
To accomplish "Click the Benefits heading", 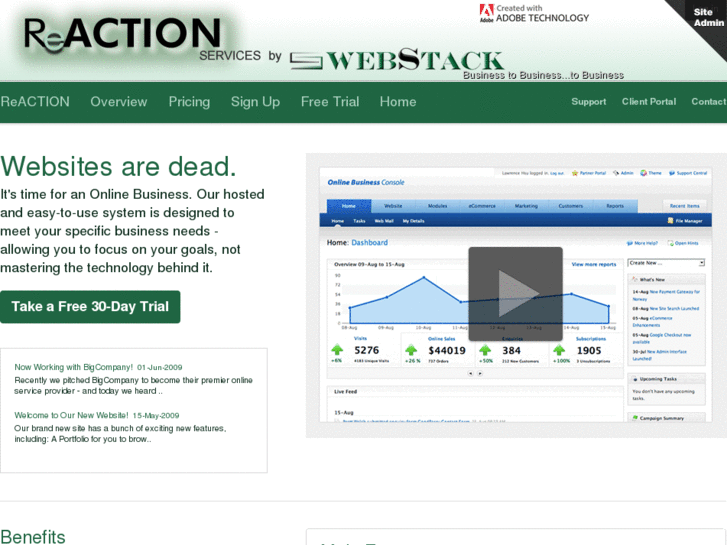I will (33, 537).
